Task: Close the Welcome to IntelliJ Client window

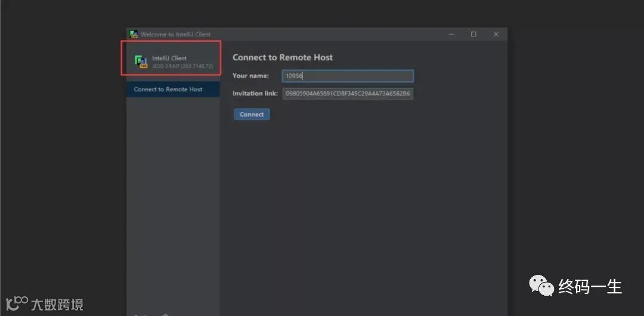Action: click(496, 34)
